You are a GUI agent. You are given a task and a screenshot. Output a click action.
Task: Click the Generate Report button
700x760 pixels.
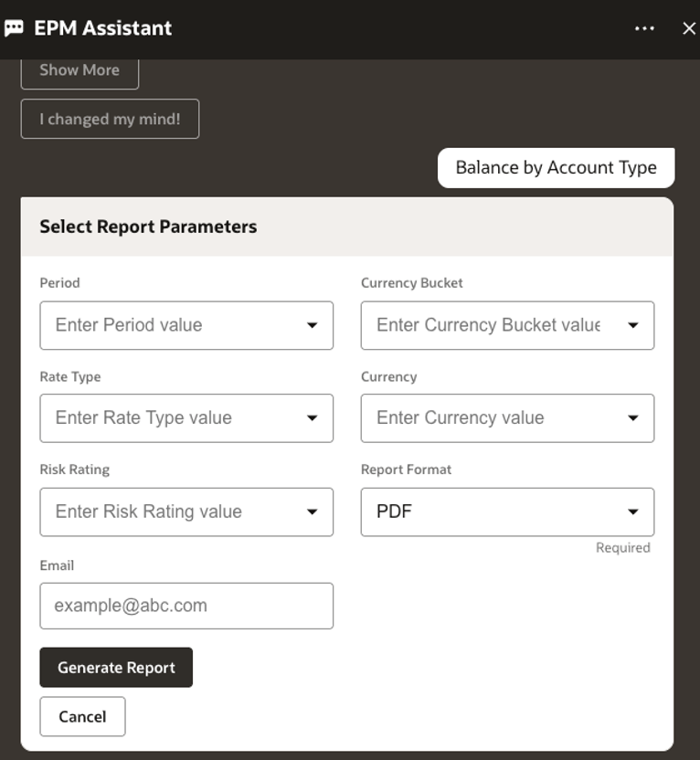point(115,667)
